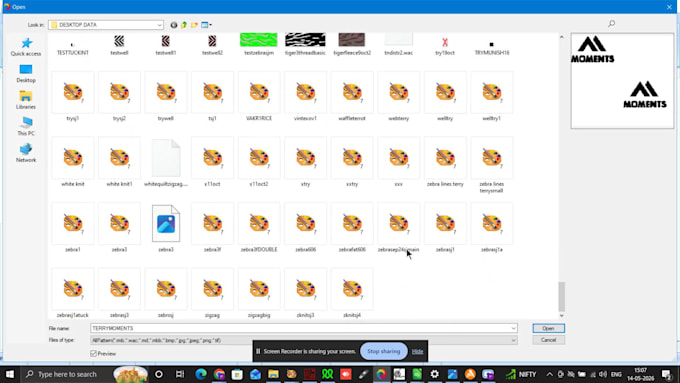The image size is (680, 383).
Task: Open Network in the places bar
Action: (x=26, y=153)
